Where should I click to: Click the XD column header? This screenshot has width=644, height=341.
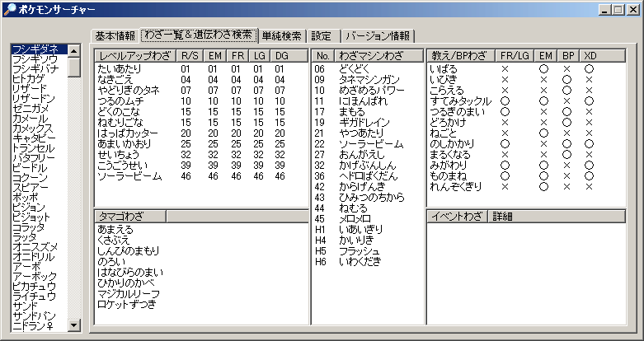(x=603, y=56)
